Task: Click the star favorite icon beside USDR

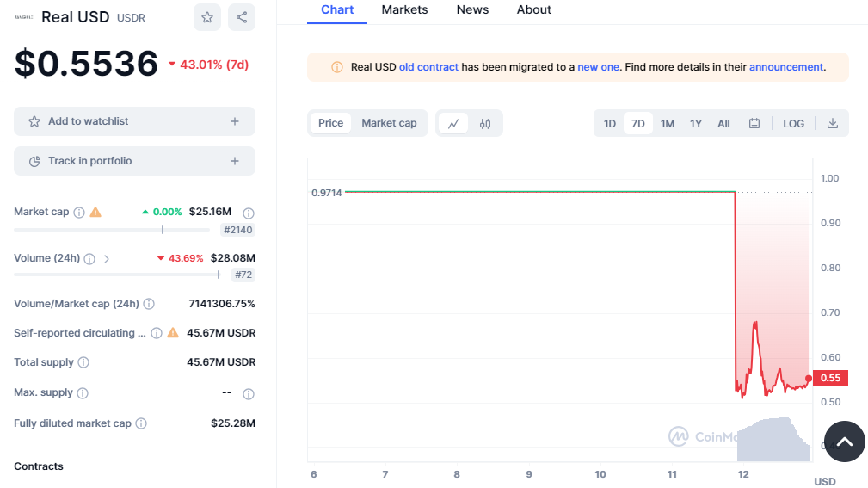Action: (207, 17)
